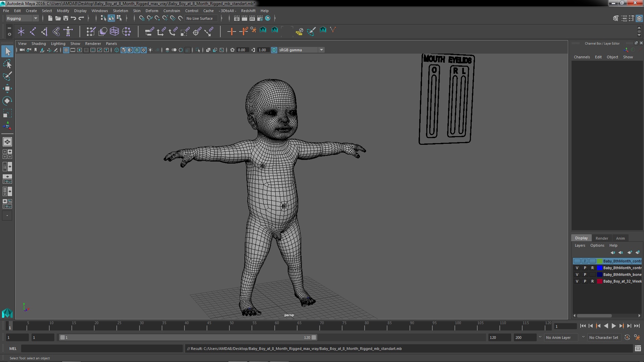Click green color swatch of selected layer
This screenshot has width=644, height=362.
599,261
